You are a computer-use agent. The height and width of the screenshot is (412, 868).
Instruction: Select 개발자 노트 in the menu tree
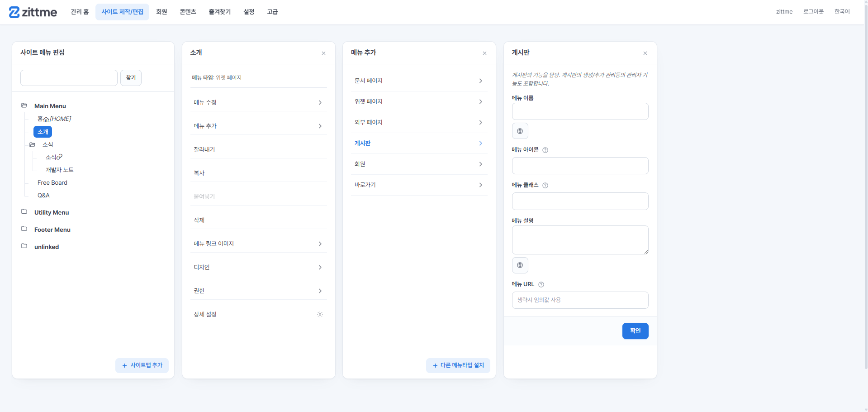coord(59,170)
